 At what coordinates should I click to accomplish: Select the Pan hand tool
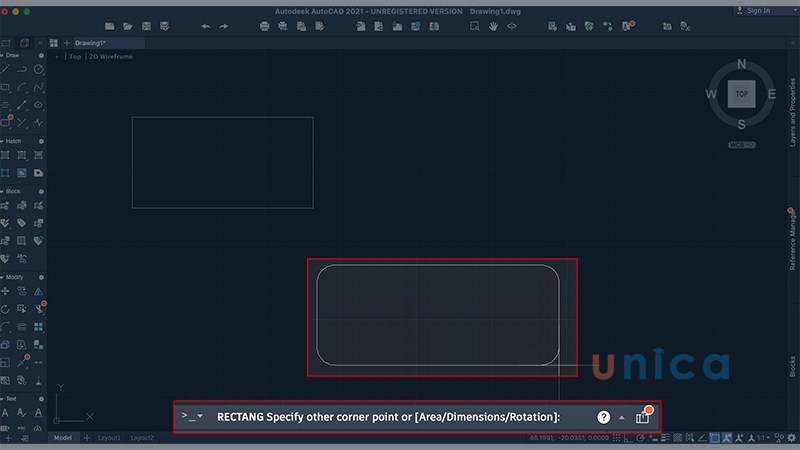[493, 25]
